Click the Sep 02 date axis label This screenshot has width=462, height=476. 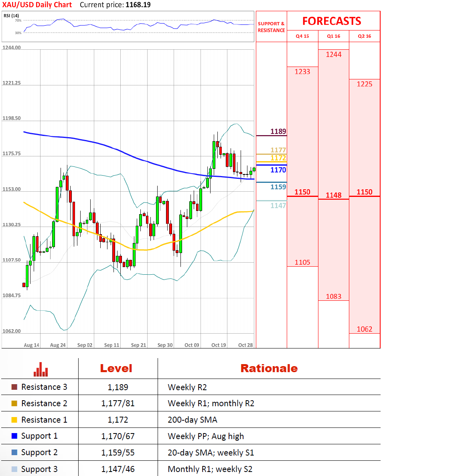click(x=85, y=345)
